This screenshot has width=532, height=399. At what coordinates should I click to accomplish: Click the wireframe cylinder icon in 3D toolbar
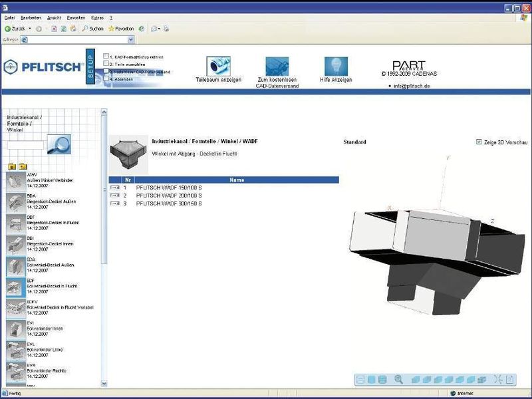359,377
